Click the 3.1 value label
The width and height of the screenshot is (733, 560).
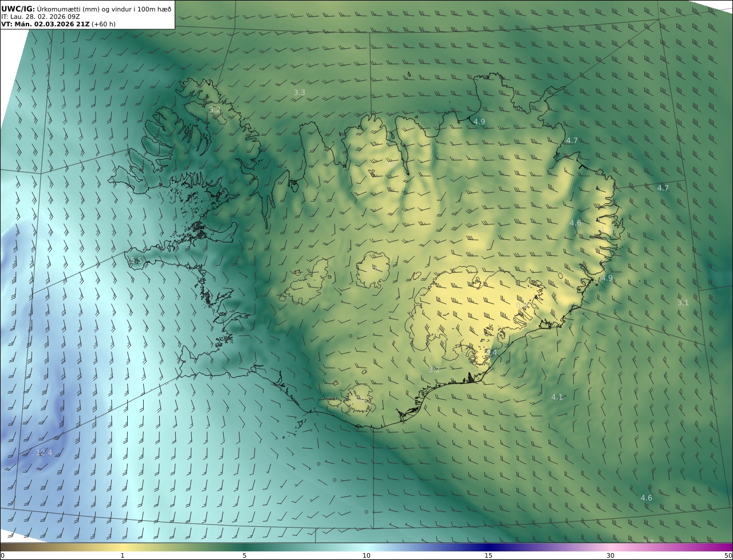(x=683, y=303)
